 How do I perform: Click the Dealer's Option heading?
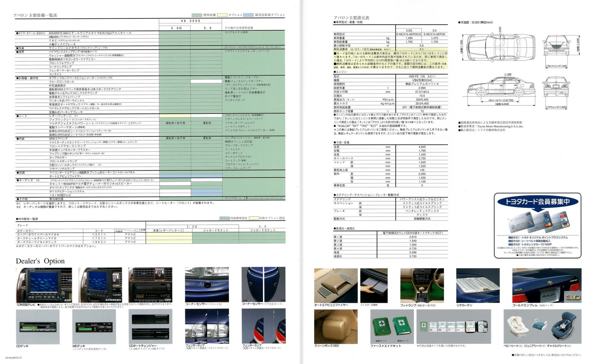[x=40, y=261]
